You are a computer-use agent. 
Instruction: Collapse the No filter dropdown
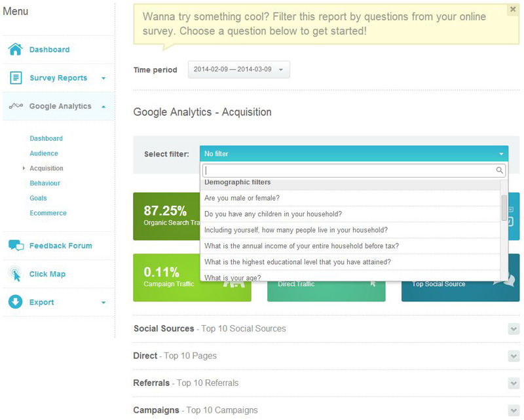(501, 154)
